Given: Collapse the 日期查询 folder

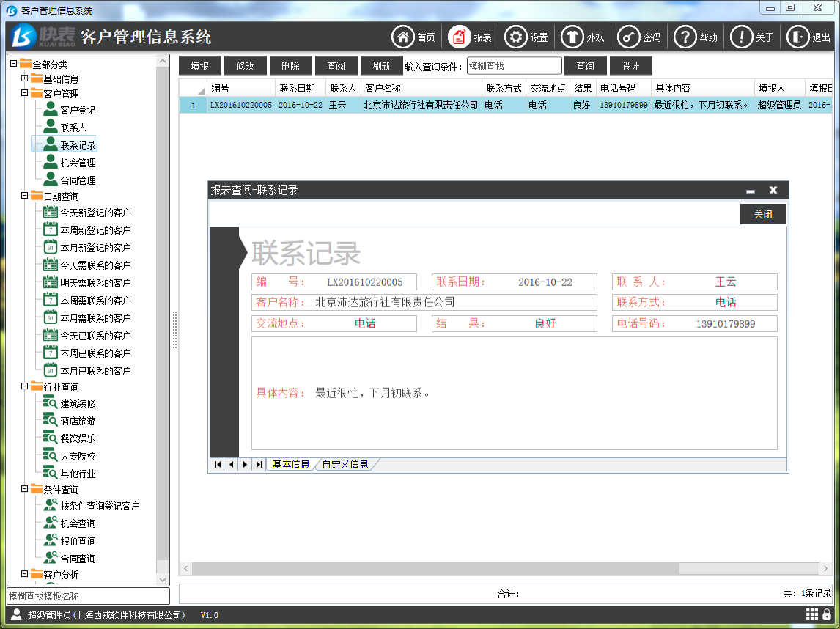Looking at the screenshot, I should pyautogui.click(x=25, y=196).
